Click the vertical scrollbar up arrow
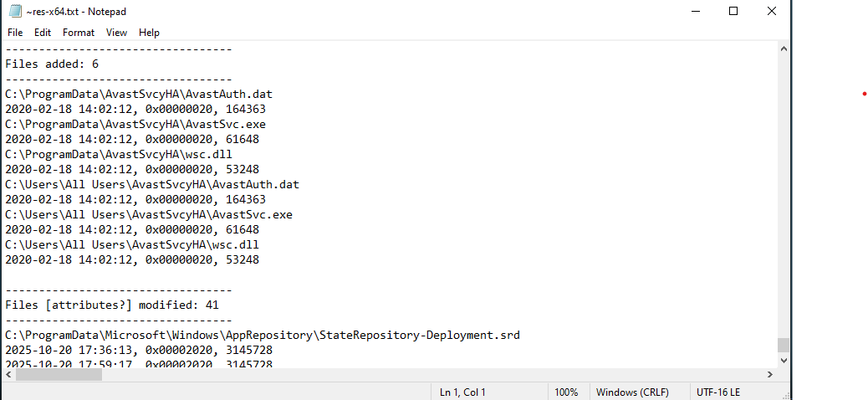The width and height of the screenshot is (868, 400). (x=784, y=49)
